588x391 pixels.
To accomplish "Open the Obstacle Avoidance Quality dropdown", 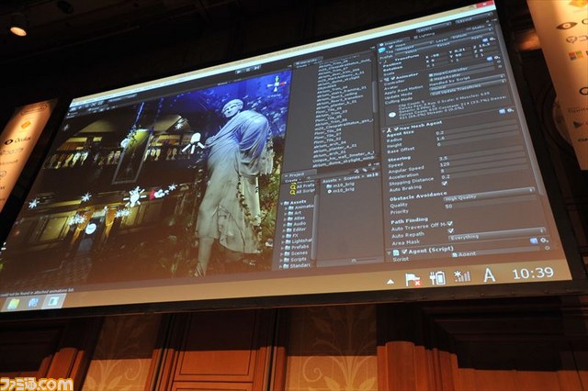I will (489, 194).
